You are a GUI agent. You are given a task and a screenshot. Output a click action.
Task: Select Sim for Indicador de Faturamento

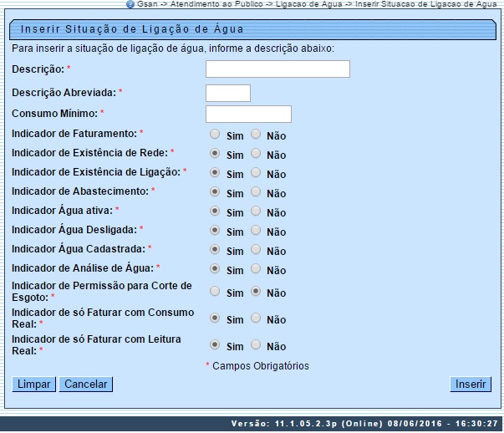216,134
